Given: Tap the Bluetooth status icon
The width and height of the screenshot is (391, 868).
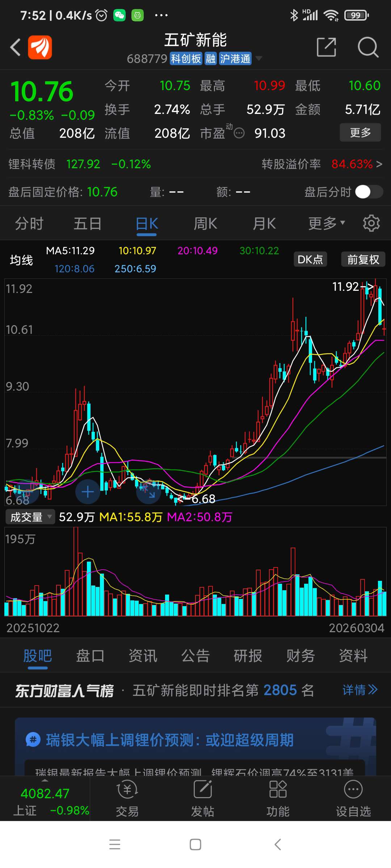Looking at the screenshot, I should tap(294, 15).
